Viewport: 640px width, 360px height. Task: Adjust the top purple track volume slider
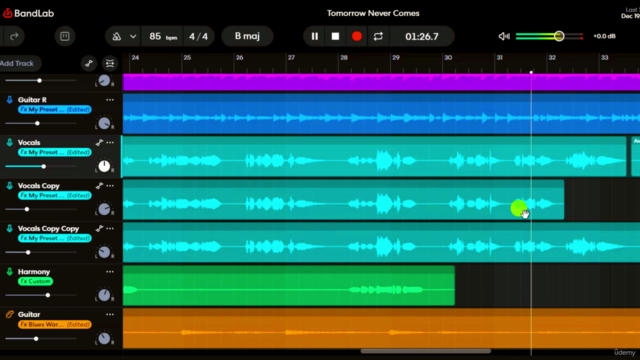[40, 80]
